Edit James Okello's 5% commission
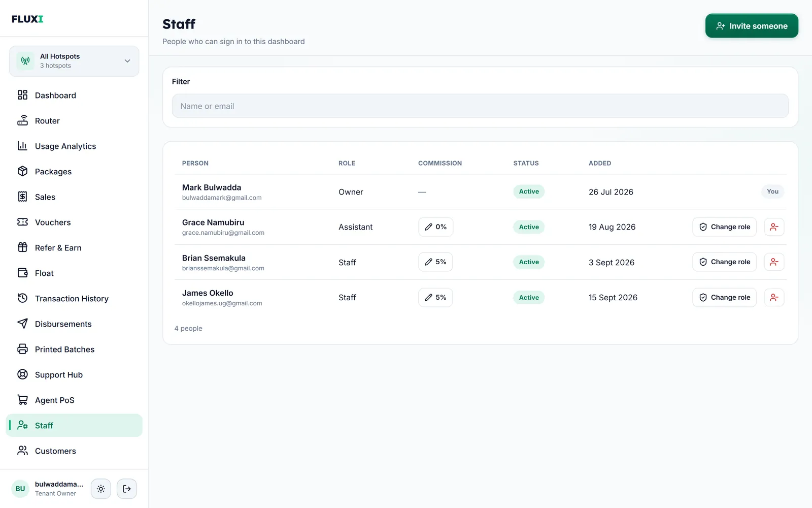Image resolution: width=812 pixels, height=508 pixels. (435, 298)
